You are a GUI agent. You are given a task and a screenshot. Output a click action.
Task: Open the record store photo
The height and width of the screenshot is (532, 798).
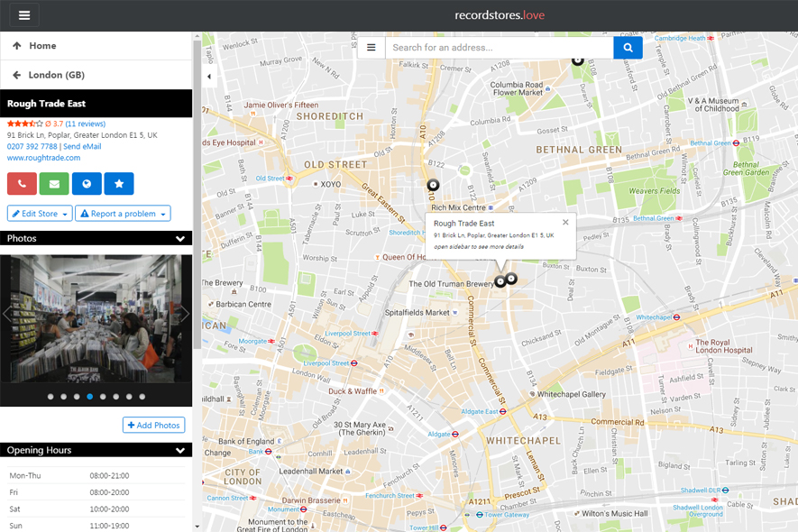[96, 318]
